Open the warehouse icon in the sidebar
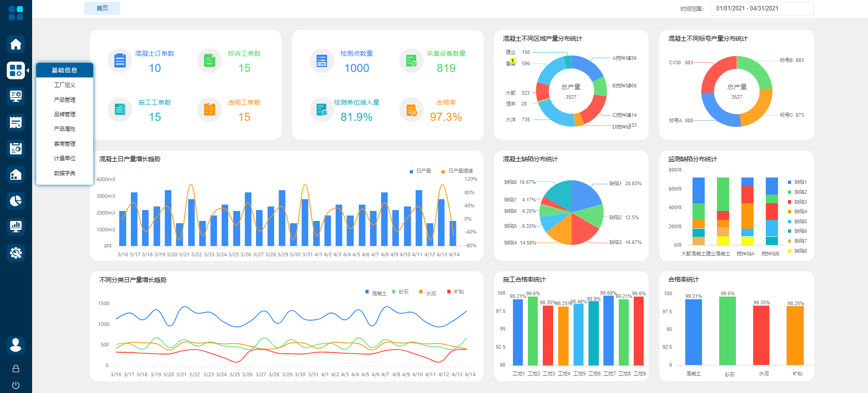 [x=16, y=174]
